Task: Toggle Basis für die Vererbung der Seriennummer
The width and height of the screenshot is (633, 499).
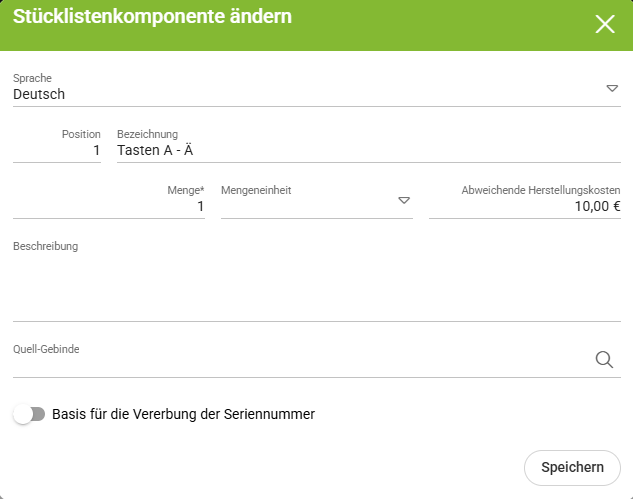Action: point(29,414)
